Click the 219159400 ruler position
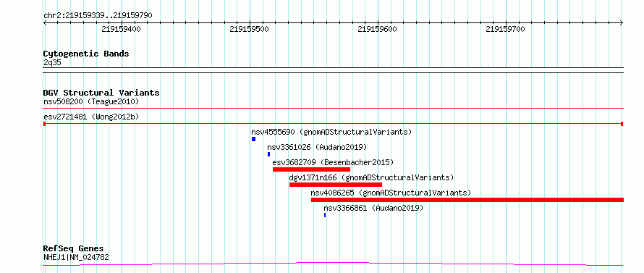 (121, 29)
